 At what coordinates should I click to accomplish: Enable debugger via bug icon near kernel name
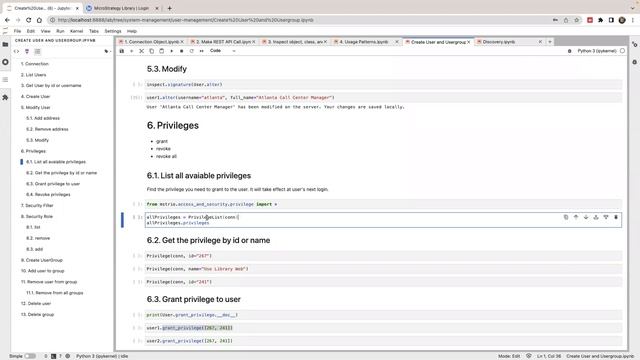(570, 51)
